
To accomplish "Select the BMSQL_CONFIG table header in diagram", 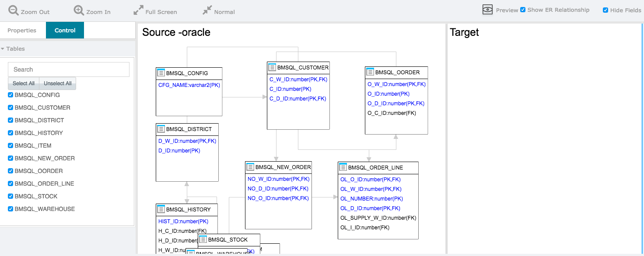I will pyautogui.click(x=189, y=73).
